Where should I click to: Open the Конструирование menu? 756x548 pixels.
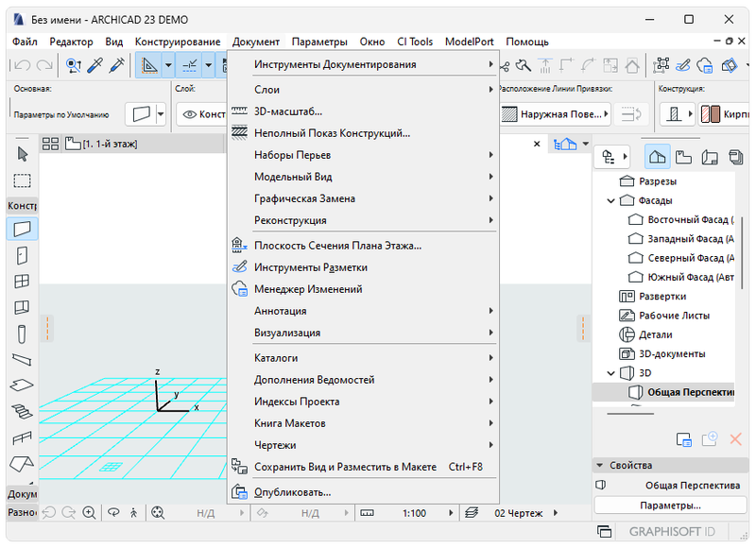178,42
